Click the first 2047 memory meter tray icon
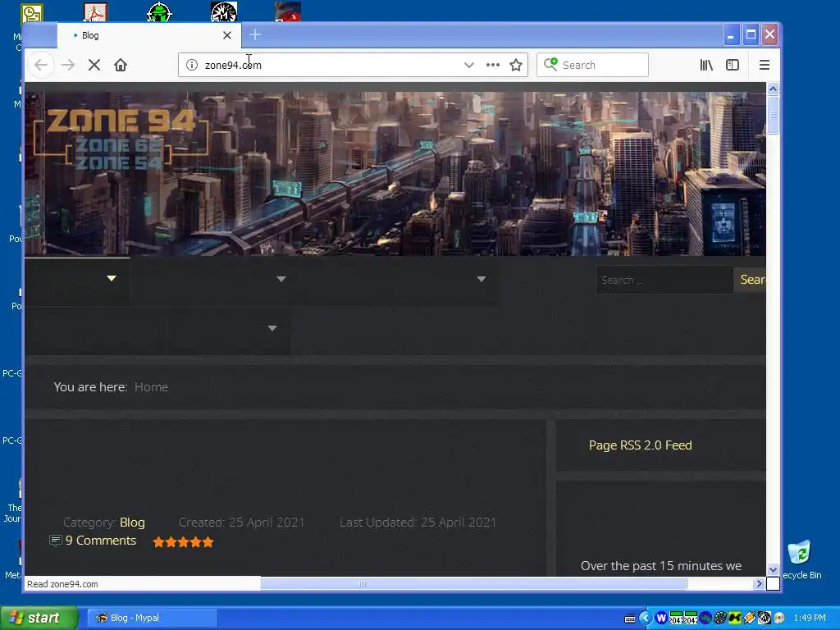 coord(676,619)
